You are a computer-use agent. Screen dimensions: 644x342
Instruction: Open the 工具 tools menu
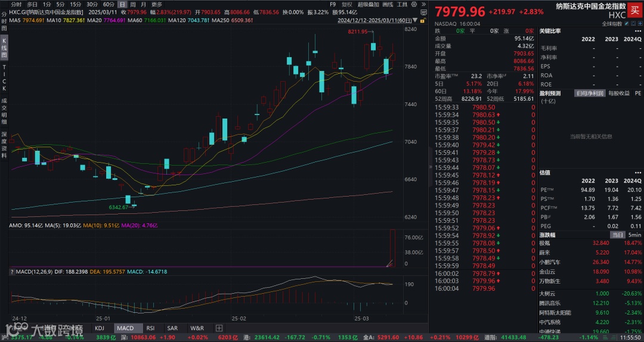click(402, 4)
